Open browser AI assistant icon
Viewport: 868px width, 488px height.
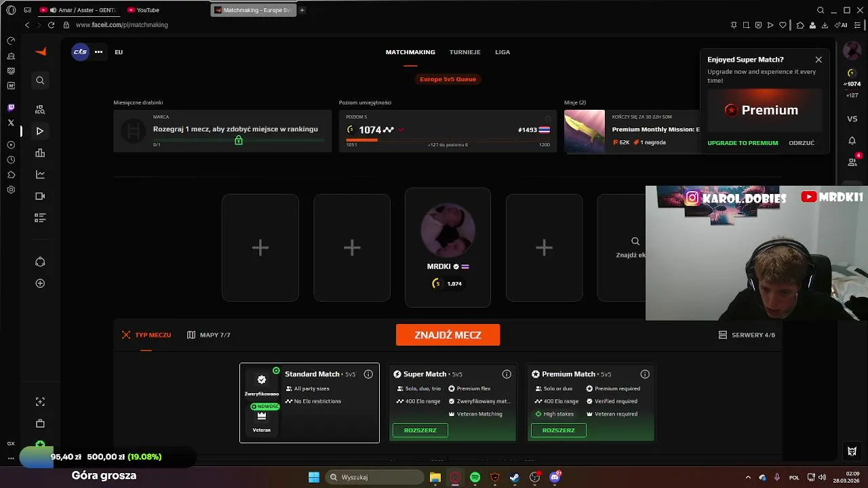tap(840, 25)
